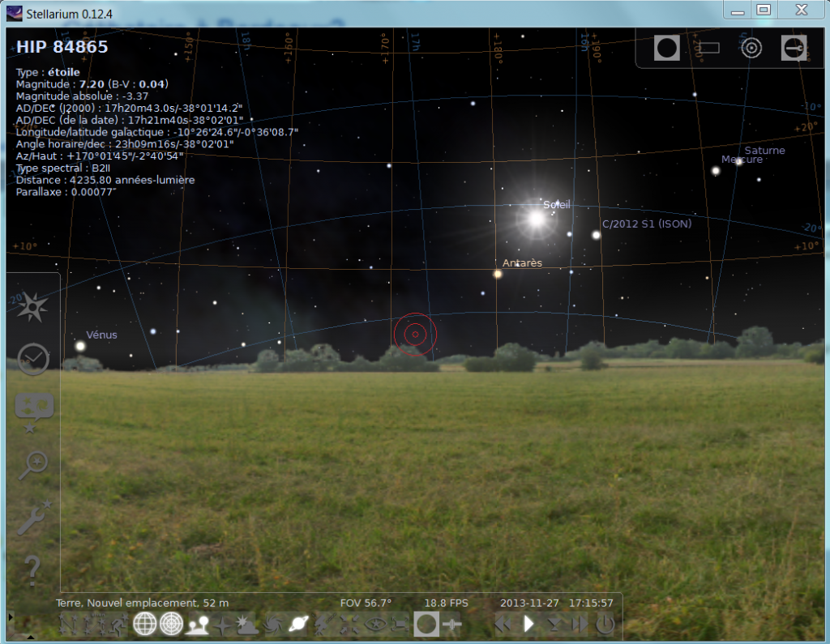This screenshot has height=644, width=830.
Task: Set time to current time hourglass
Action: coord(555,625)
